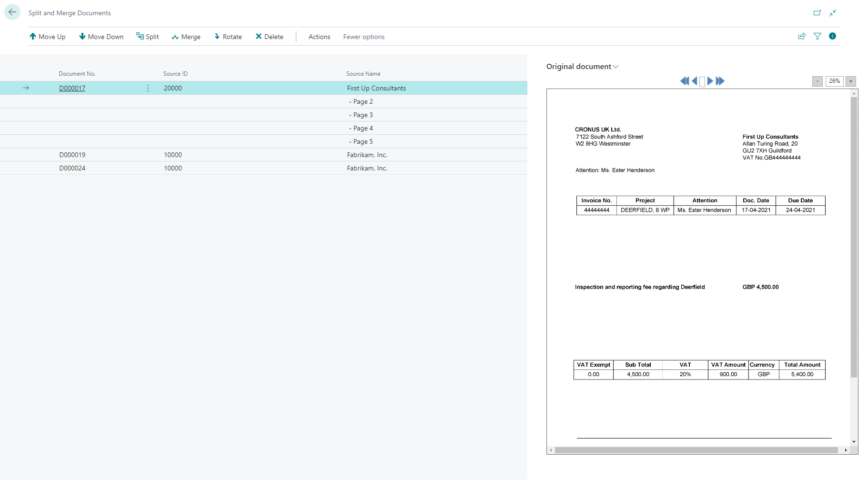
Task: Click preview scroll down arrow
Action: pyautogui.click(x=854, y=442)
